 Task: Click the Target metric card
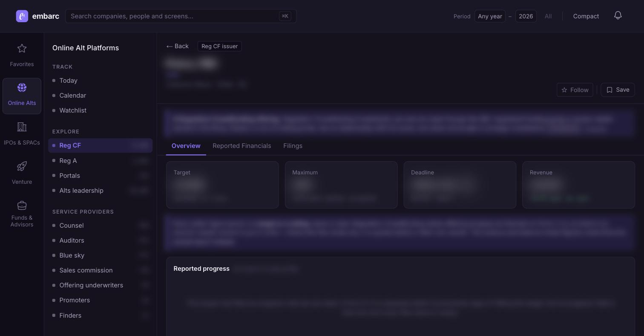point(222,185)
